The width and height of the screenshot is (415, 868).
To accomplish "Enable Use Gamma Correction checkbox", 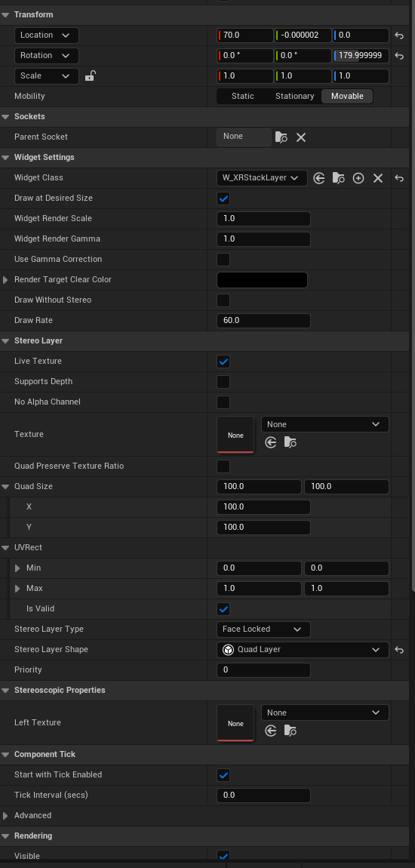I will (x=223, y=259).
